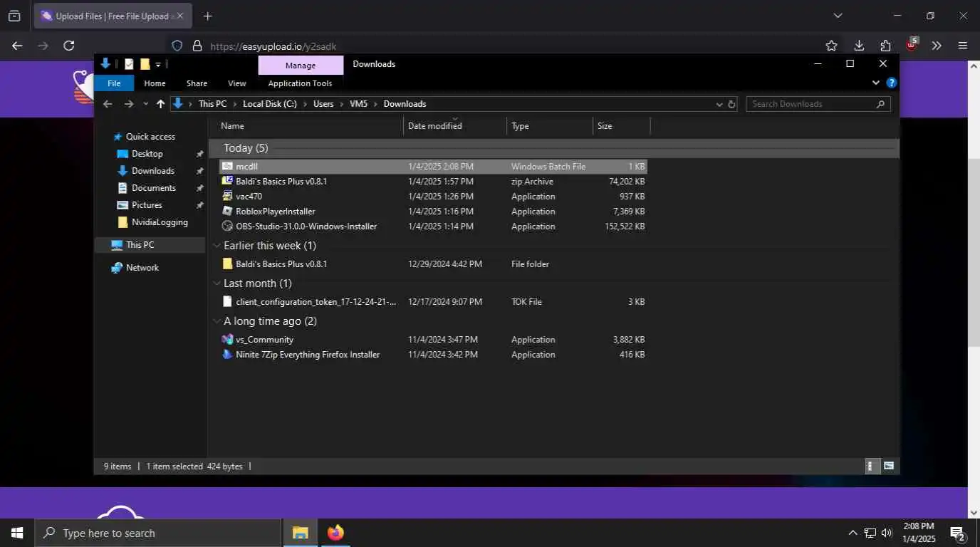This screenshot has width=980, height=547.
Task: Open the Explorer recent locations dropdown
Action: [x=145, y=104]
